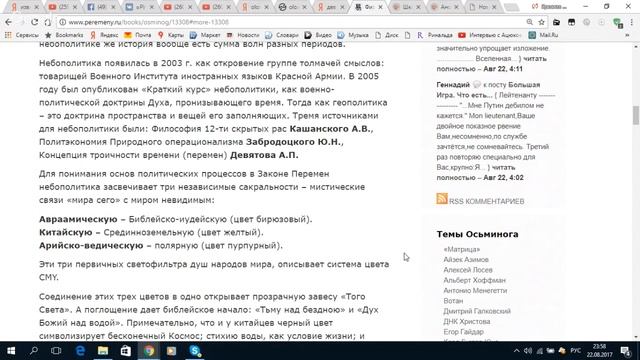The height and width of the screenshot is (360, 640).
Task: Open the Новости bookmark
Action: pyautogui.click(x=243, y=35)
